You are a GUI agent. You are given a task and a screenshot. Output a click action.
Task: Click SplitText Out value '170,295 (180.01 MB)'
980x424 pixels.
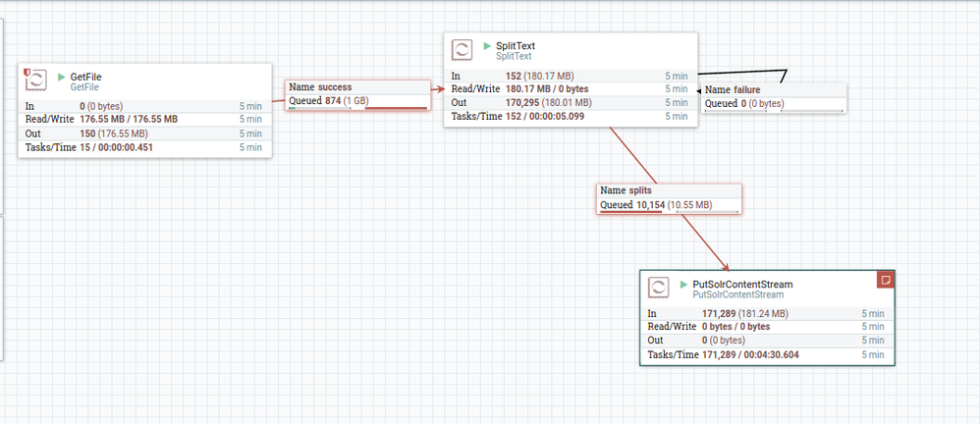click(x=548, y=102)
